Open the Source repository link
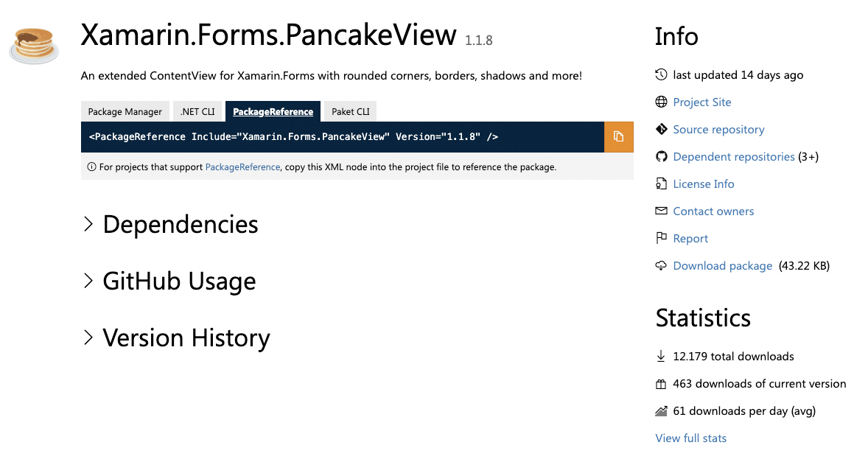This screenshot has width=868, height=462. pos(718,130)
